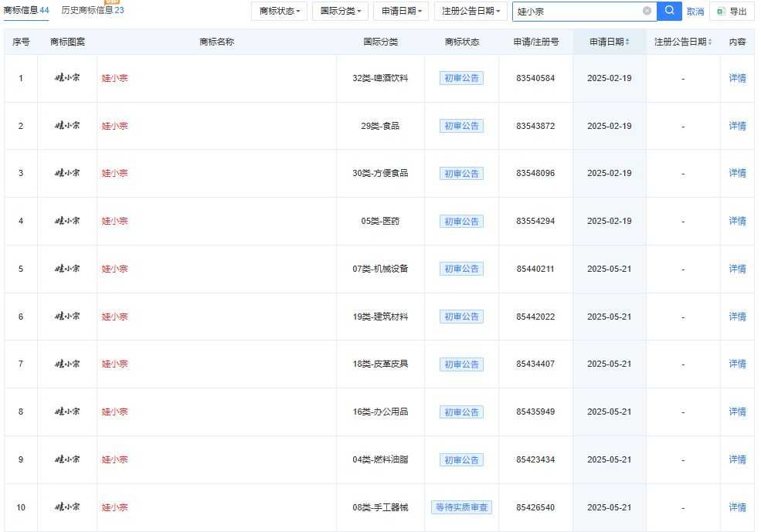Select the 32类-啤酒饮料 class cell

coord(380,78)
